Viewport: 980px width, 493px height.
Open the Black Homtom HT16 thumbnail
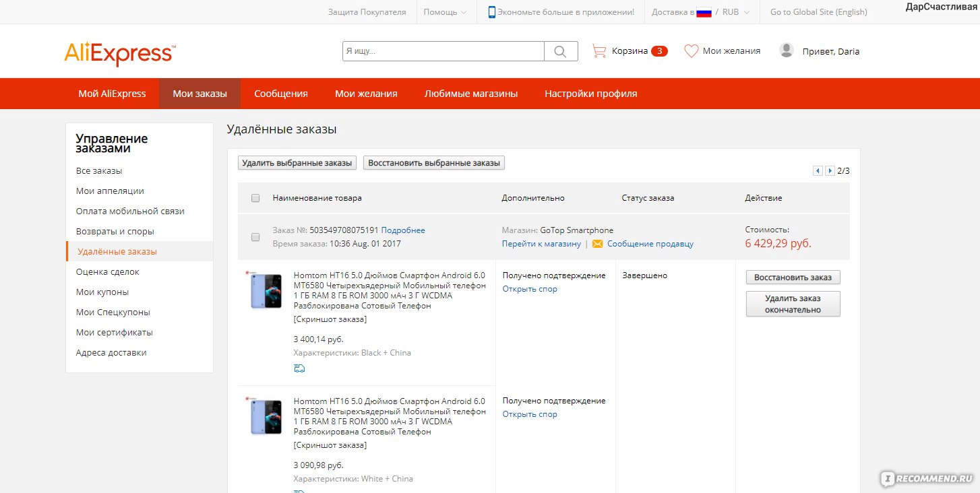[264, 290]
